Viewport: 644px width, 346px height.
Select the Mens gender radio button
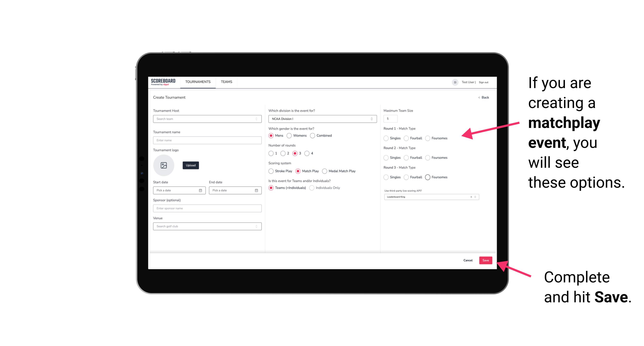271,135
